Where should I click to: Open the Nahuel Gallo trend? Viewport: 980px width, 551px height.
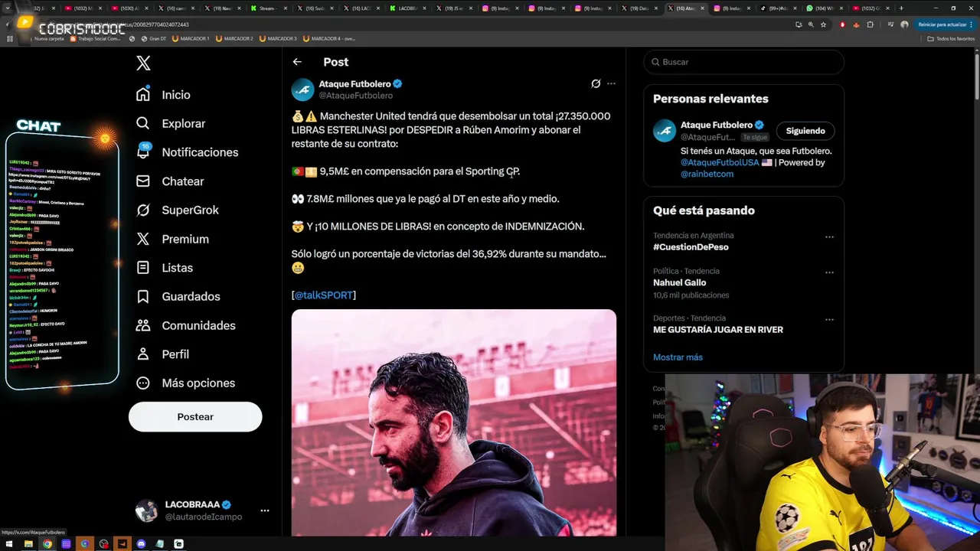point(680,282)
